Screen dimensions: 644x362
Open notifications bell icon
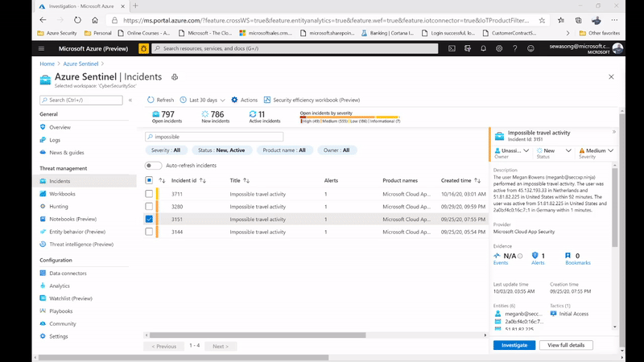pos(484,48)
